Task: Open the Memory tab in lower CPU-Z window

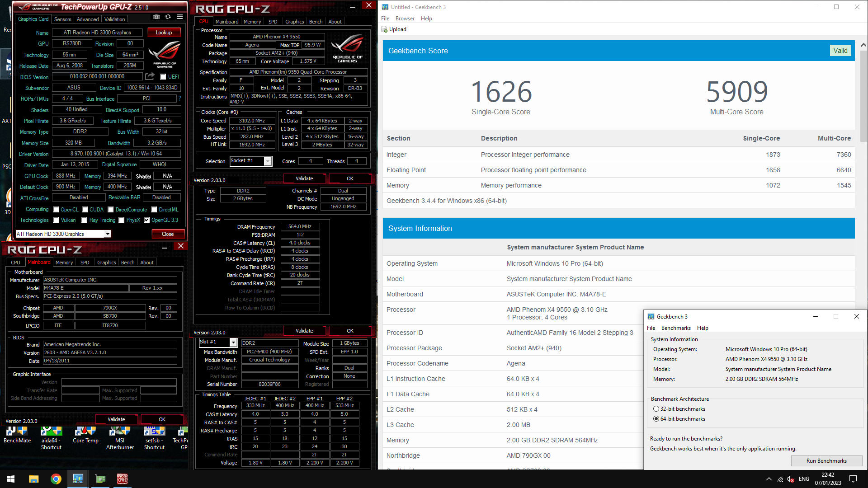Action: point(64,263)
